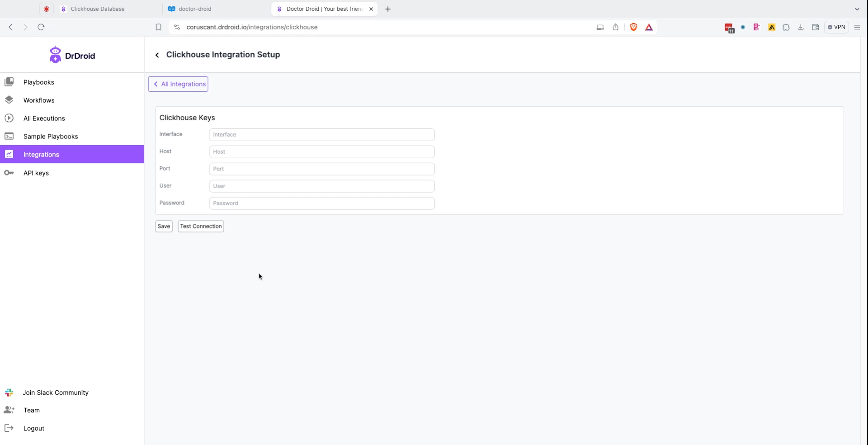The image size is (868, 445).
Task: Open the downloads icon in the toolbar
Action: coord(801,27)
